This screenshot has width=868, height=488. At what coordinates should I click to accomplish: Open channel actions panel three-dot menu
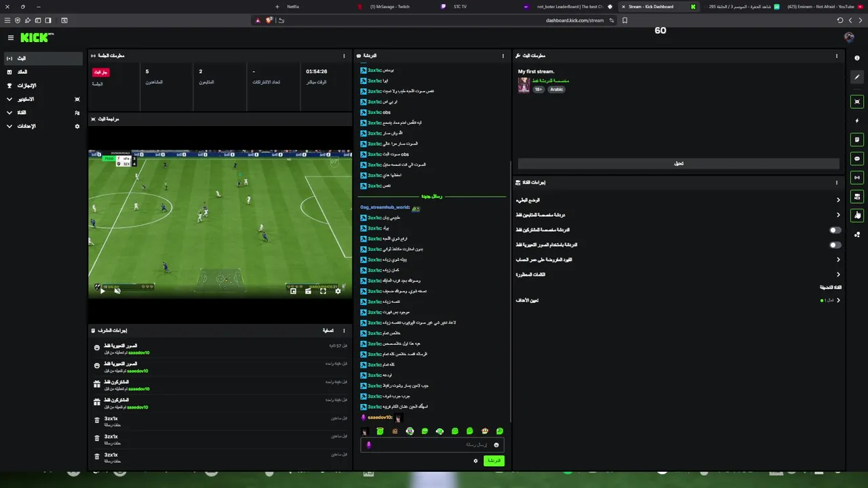837,182
